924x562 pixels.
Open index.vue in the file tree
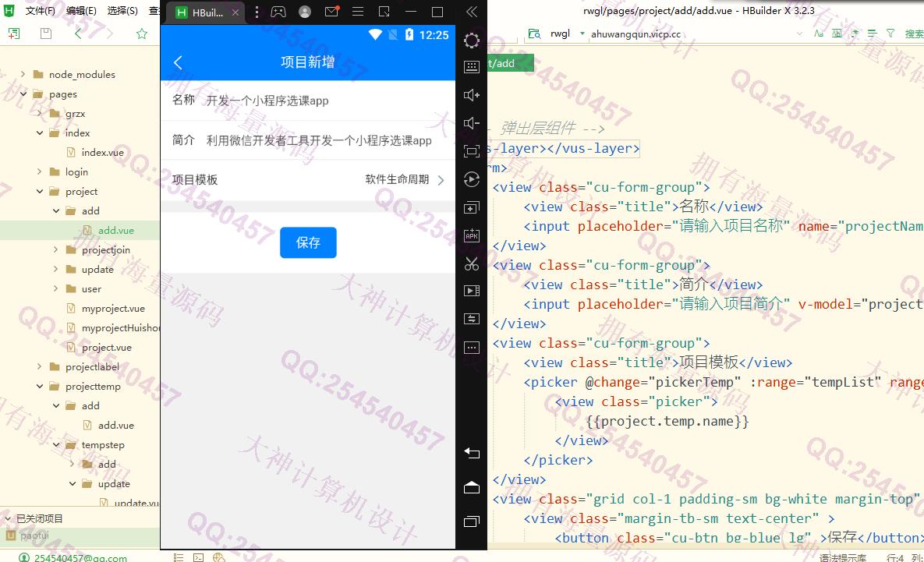(x=102, y=152)
